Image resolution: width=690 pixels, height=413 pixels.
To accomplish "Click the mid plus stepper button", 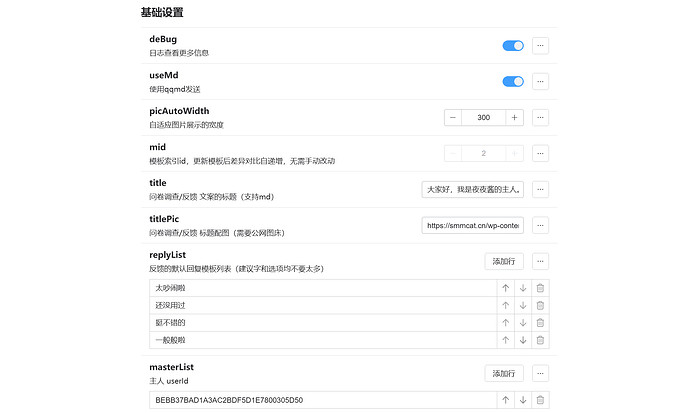I will coord(514,154).
